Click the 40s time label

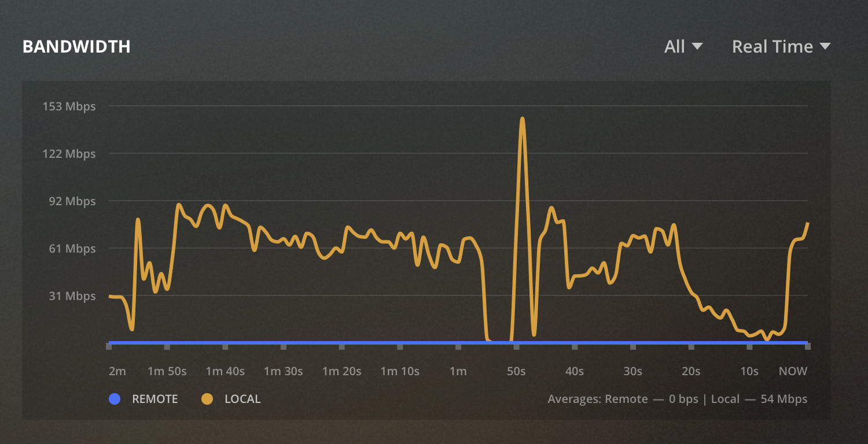click(574, 371)
